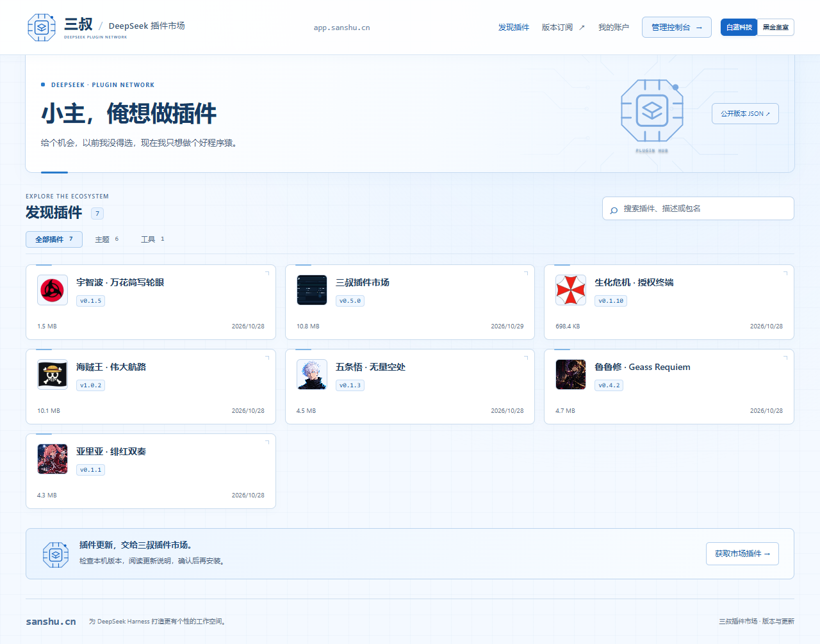
Task: Click the search magnifier icon
Action: [x=614, y=210]
